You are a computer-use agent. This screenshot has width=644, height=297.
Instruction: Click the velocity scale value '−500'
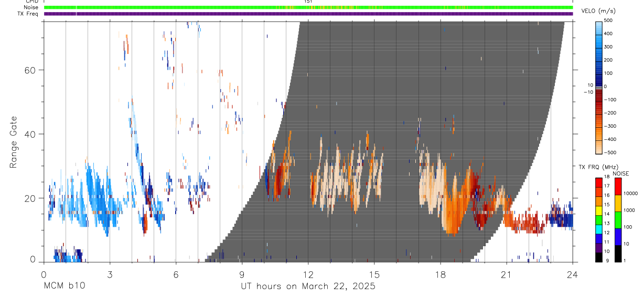[x=610, y=152]
